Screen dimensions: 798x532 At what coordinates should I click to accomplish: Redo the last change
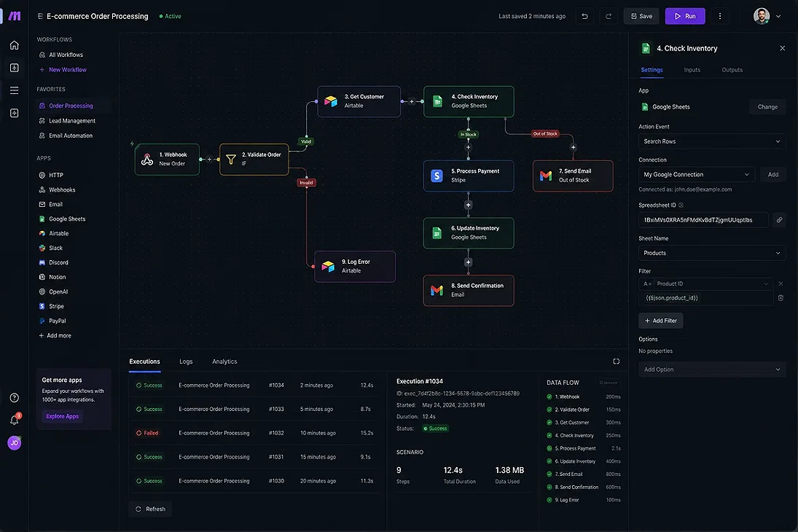pyautogui.click(x=609, y=16)
